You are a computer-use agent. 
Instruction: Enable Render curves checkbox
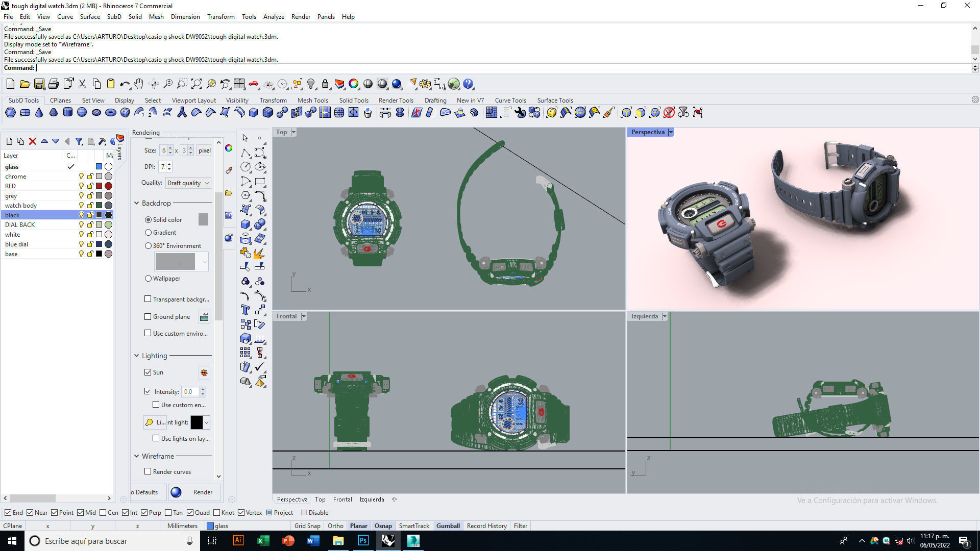(x=148, y=471)
